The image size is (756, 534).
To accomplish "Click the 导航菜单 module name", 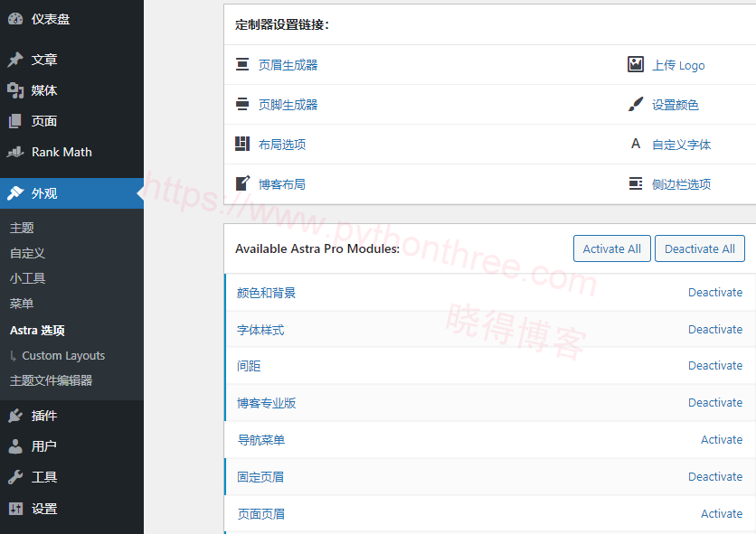I will point(260,440).
